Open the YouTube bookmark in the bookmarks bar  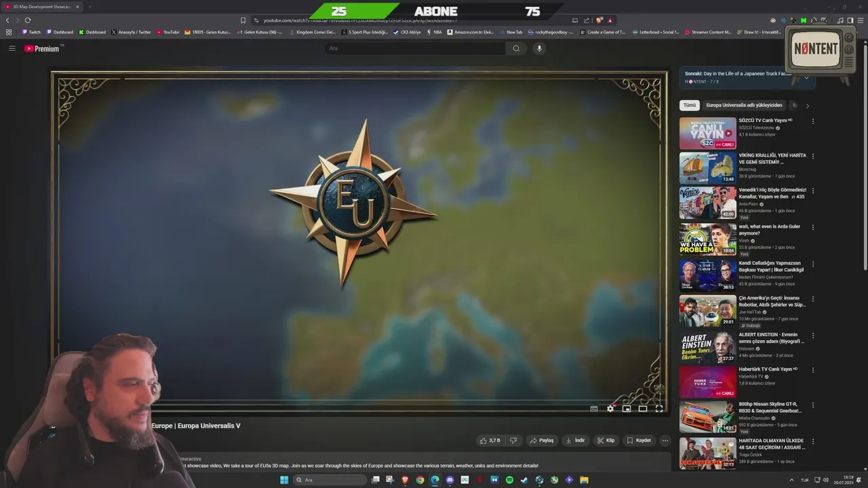point(168,32)
